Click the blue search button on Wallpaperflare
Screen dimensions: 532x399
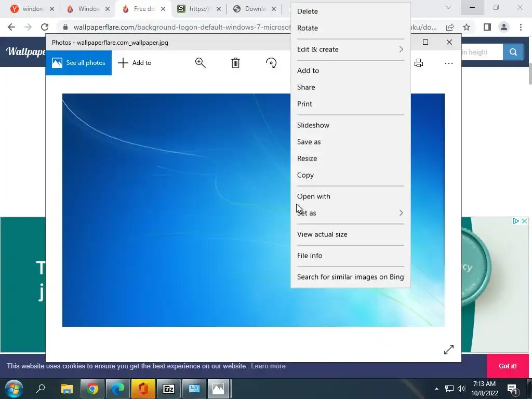tap(513, 52)
